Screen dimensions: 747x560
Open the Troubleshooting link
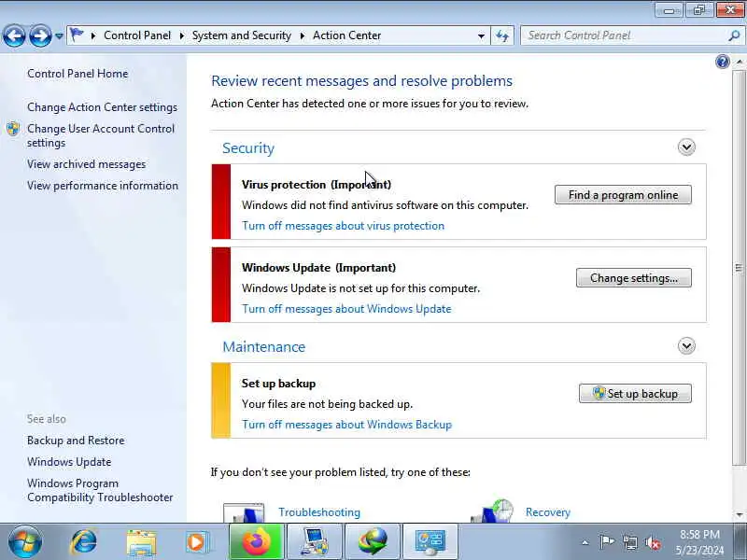[319, 512]
